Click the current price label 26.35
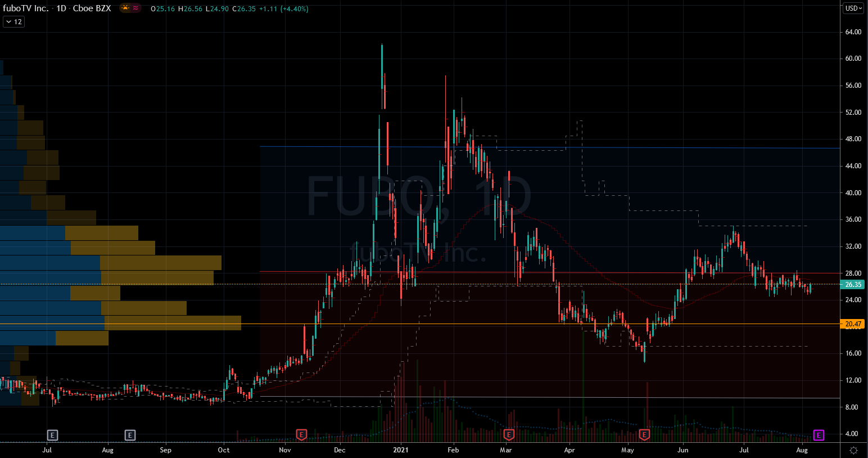 click(x=853, y=285)
